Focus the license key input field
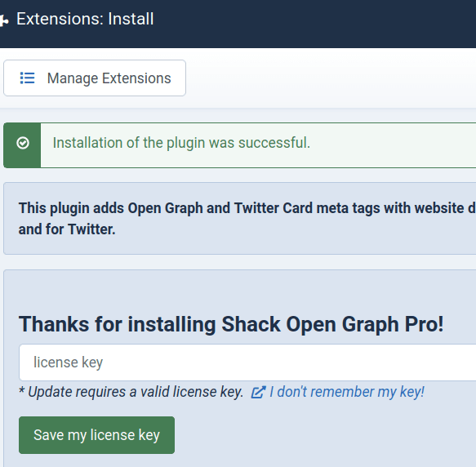 247,362
